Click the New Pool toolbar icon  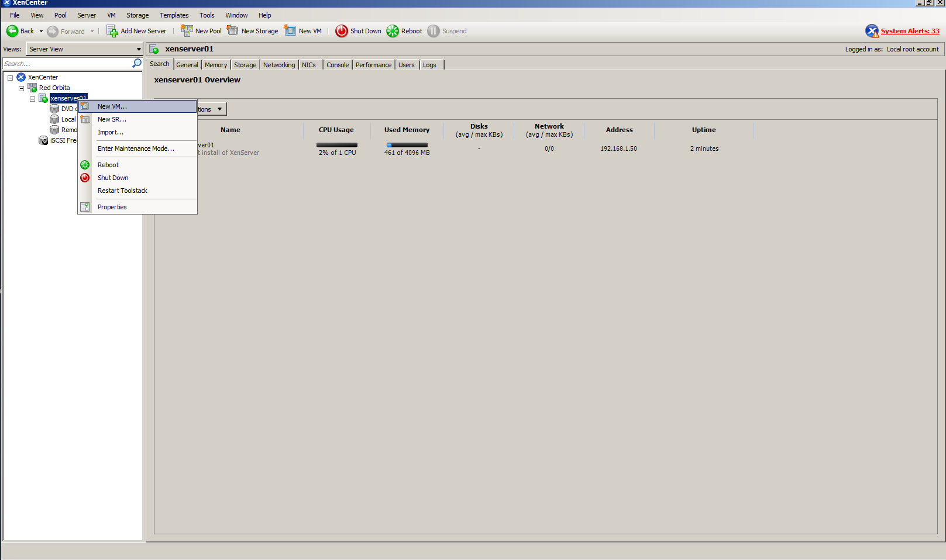187,31
